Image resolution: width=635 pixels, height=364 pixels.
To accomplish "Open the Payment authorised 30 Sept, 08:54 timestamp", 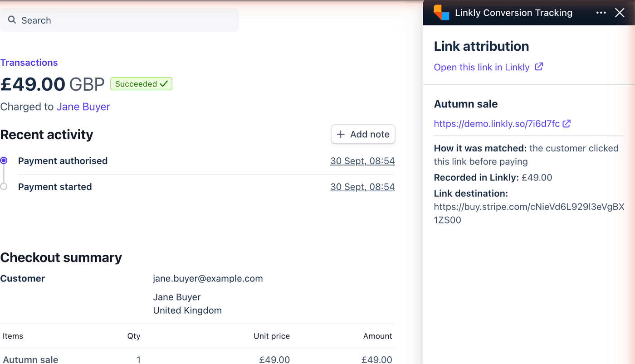I will click(362, 161).
